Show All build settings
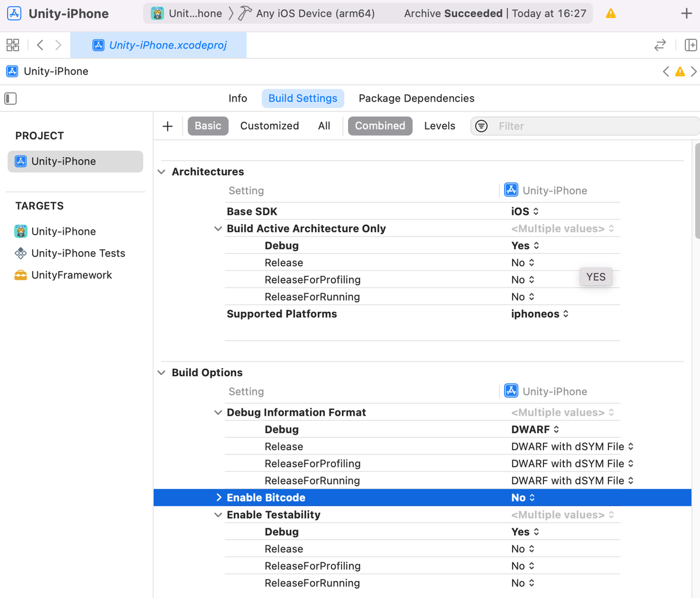Image resolution: width=700 pixels, height=598 pixels. 324,126
